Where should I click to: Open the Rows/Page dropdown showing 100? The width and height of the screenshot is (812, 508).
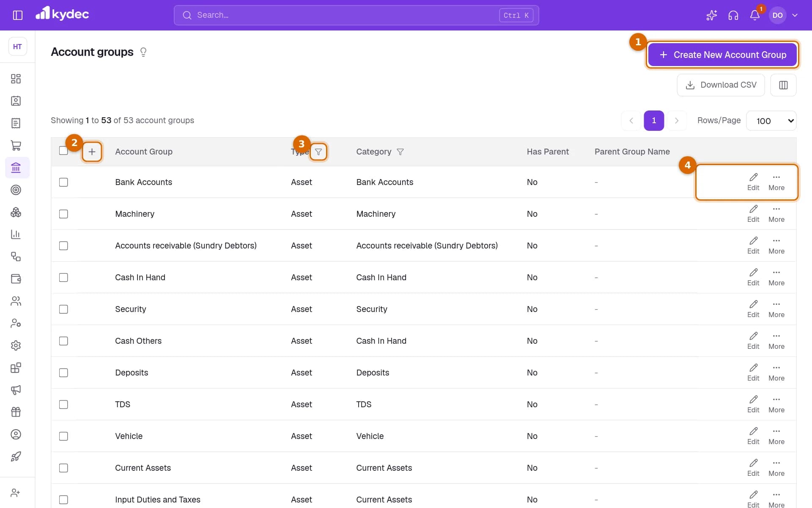click(x=771, y=121)
